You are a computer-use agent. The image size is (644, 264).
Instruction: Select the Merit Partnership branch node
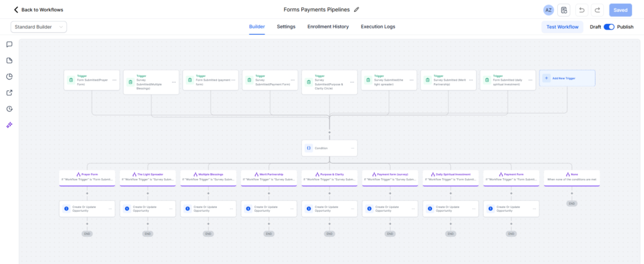269,176
